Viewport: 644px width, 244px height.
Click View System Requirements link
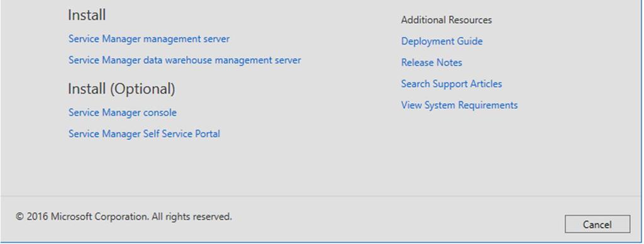[x=459, y=106]
